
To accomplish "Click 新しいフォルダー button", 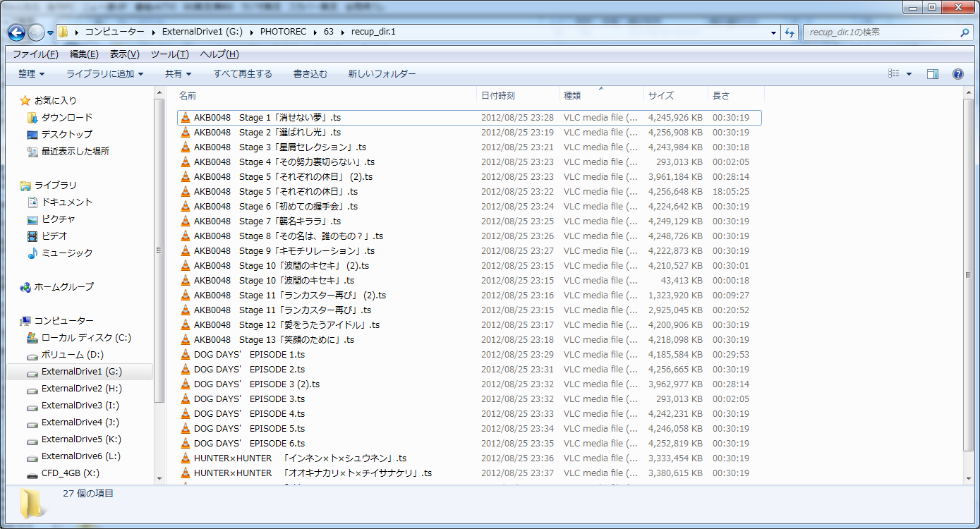I will click(x=382, y=74).
